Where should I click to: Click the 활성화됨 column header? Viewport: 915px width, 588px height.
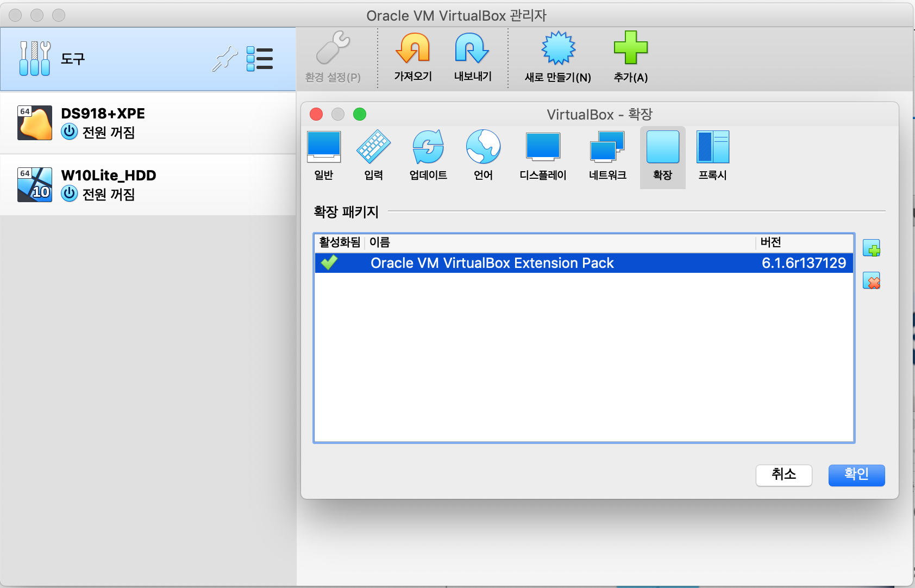340,242
